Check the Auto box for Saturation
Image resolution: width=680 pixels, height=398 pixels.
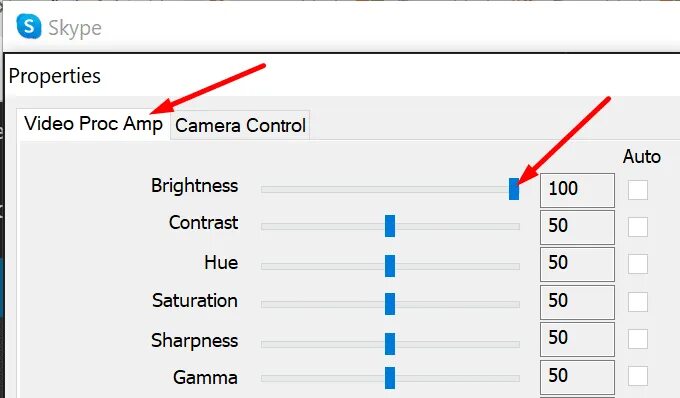point(638,302)
